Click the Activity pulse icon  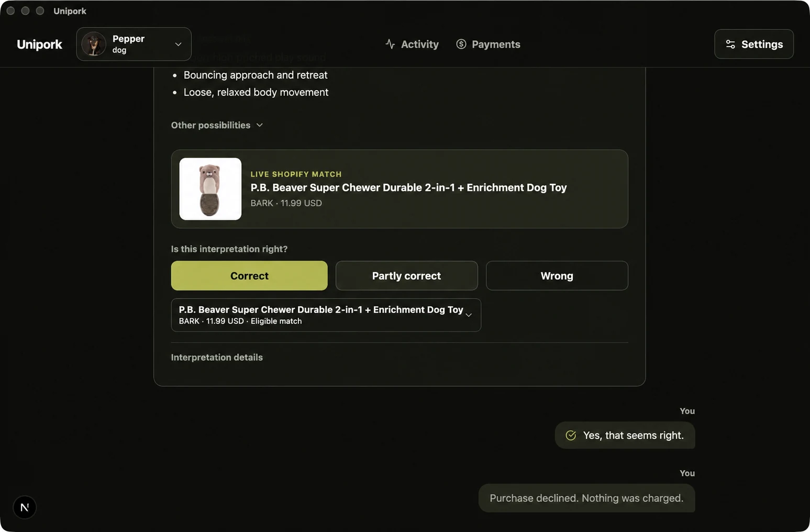pos(390,44)
